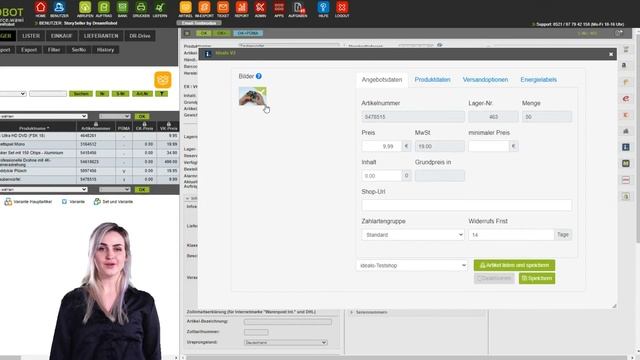The height and width of the screenshot is (360, 640).
Task: Open the small dropdown above product table
Action: (115, 116)
